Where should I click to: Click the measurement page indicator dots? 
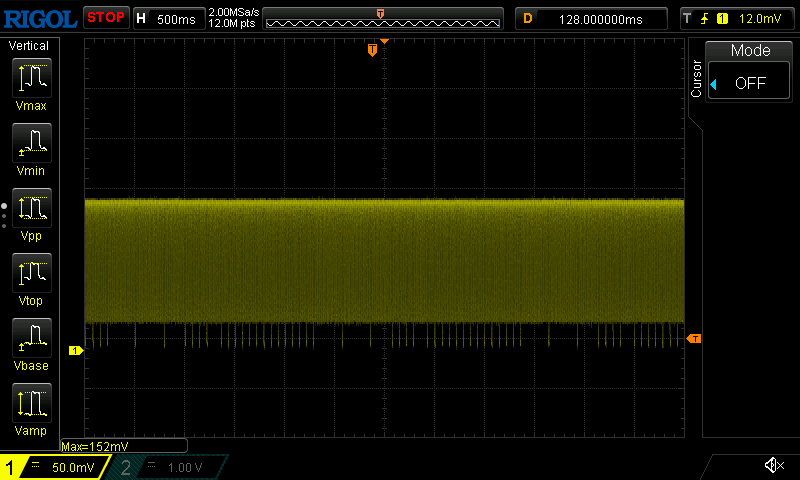coord(4,216)
